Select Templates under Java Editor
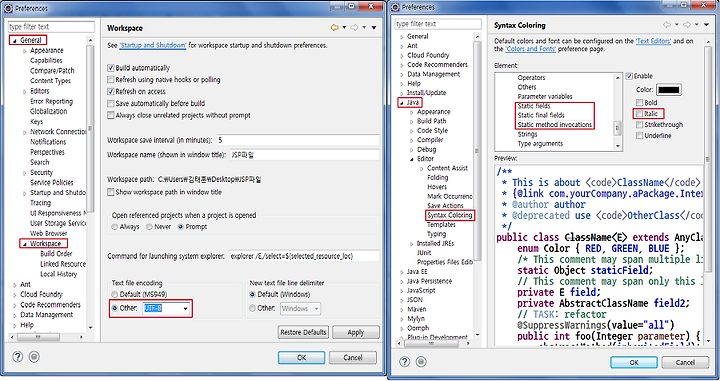 point(441,225)
